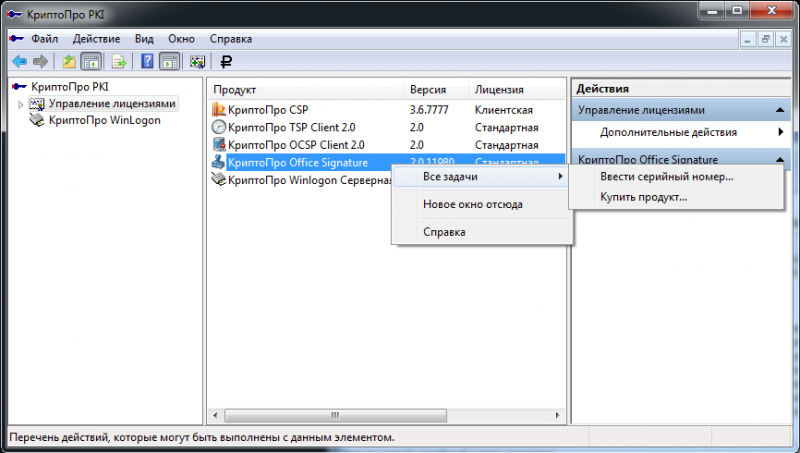Viewport: 800px width, 453px height.
Task: Expand Дополнительные действия submenu arrow
Action: (781, 132)
